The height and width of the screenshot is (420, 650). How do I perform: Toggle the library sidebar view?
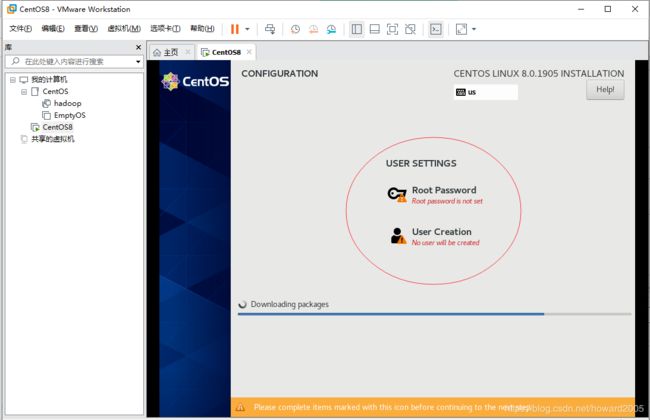[357, 29]
